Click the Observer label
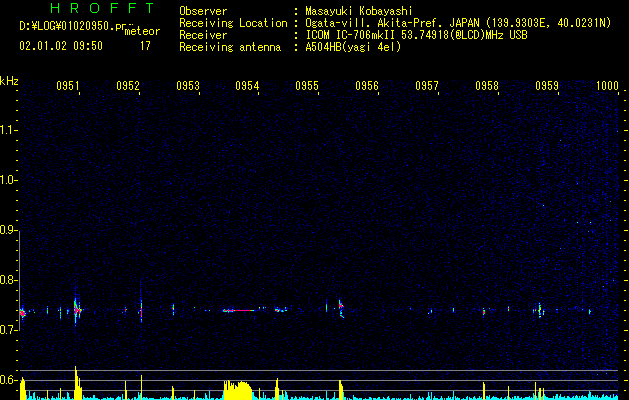 click(203, 11)
